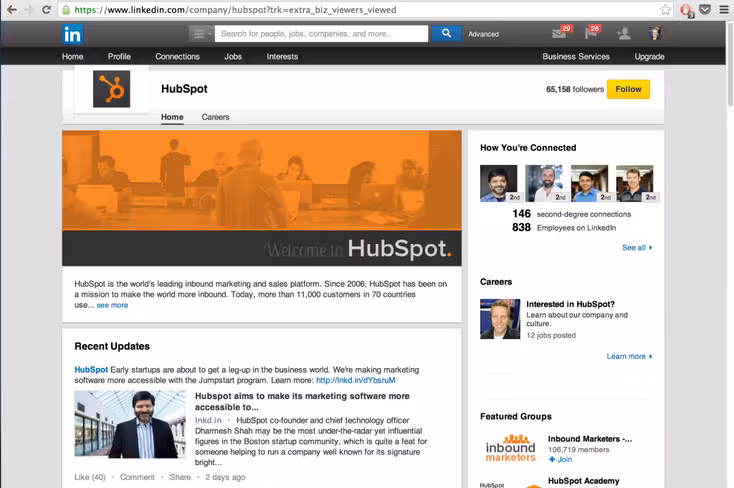This screenshot has height=488, width=734.
Task: Open the HubSpot Academy group title
Action: (583, 481)
